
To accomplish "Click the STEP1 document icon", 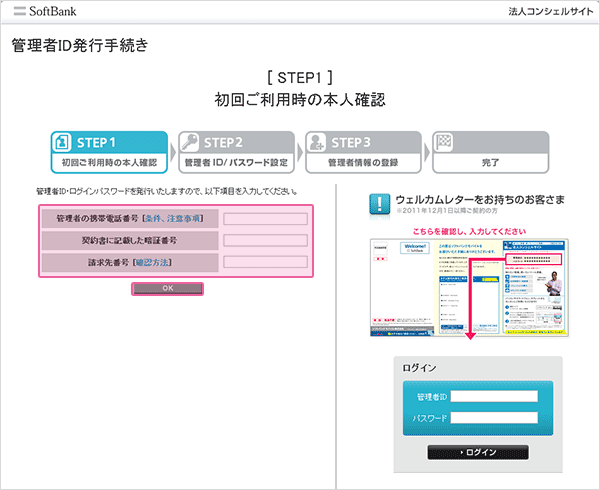I will [63, 141].
